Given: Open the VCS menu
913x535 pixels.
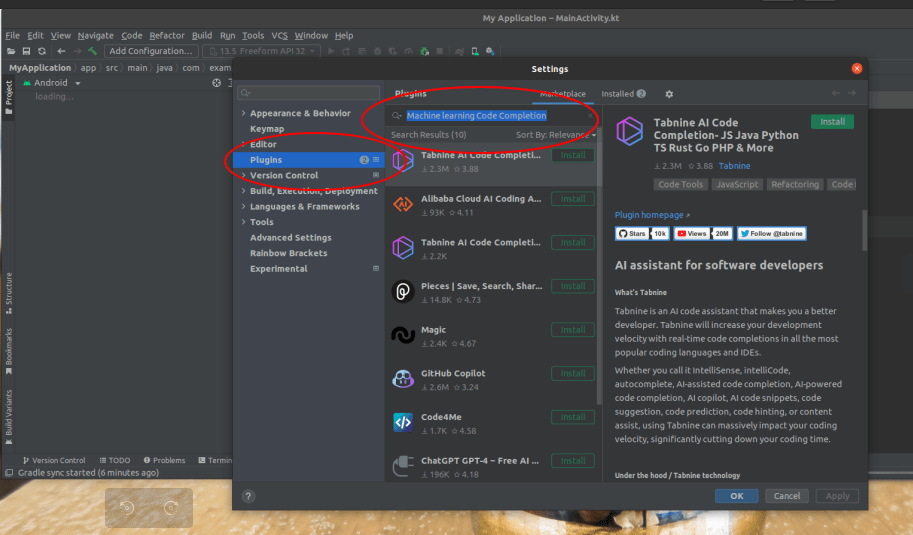Looking at the screenshot, I should [x=279, y=36].
